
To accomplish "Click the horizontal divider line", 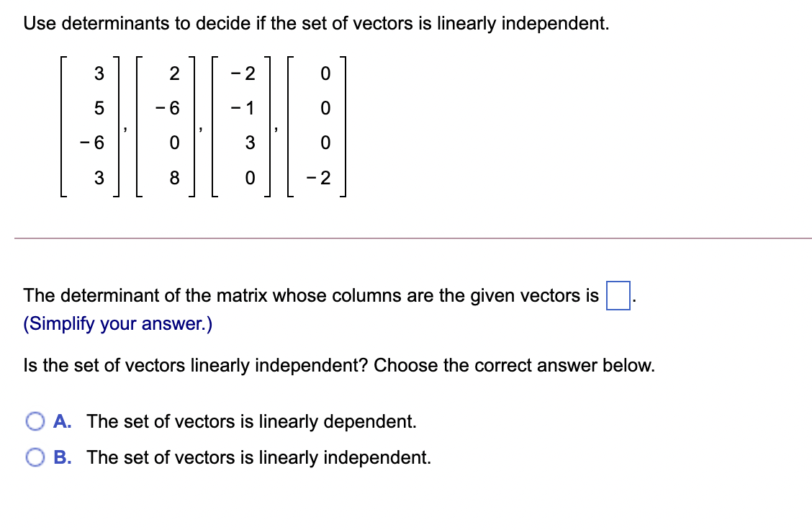I will pyautogui.click(x=406, y=238).
